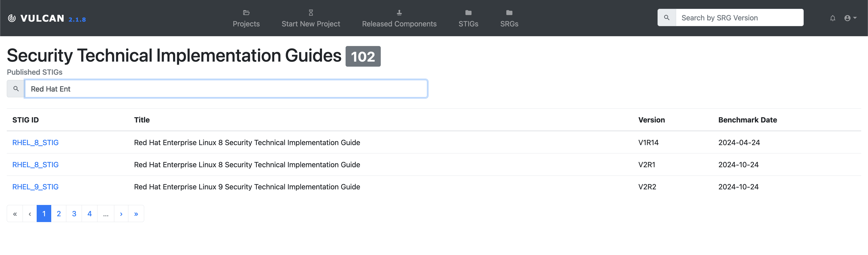Click the SRG search magnifier icon
Screen dimensions: 868x255
click(667, 18)
